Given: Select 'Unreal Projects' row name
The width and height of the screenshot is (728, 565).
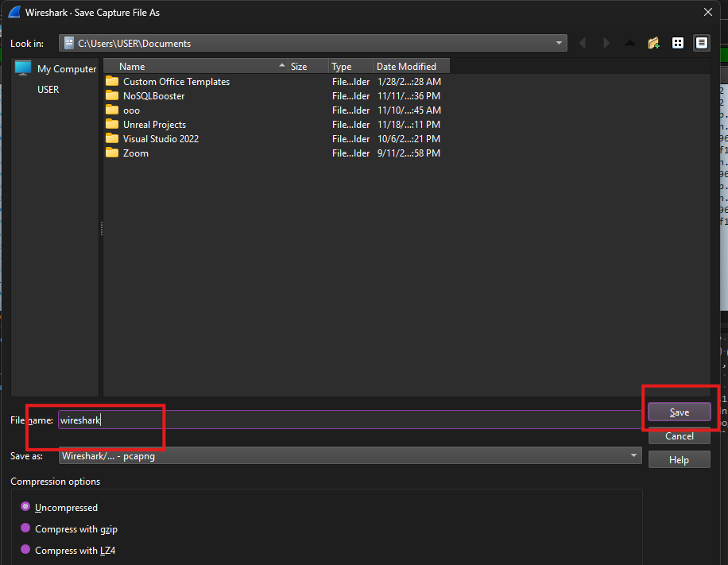Looking at the screenshot, I should coord(155,125).
